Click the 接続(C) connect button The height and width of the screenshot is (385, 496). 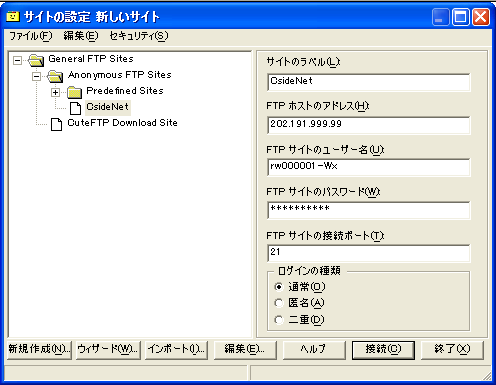click(x=383, y=350)
